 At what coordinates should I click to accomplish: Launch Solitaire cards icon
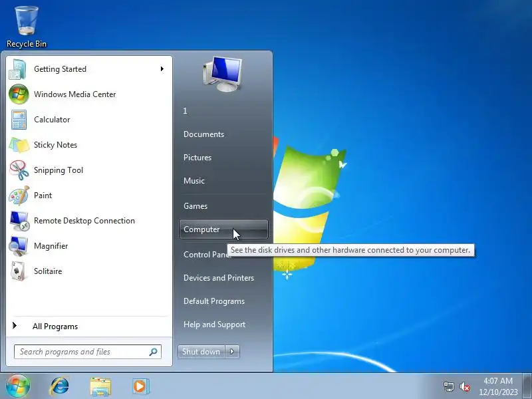tap(19, 271)
